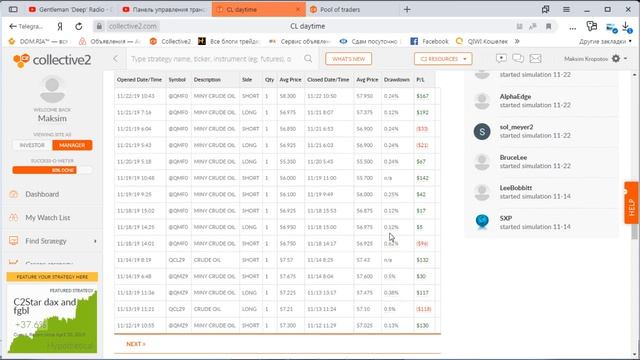Switch view to Manager mode
This screenshot has width=640, height=360.
[72, 145]
